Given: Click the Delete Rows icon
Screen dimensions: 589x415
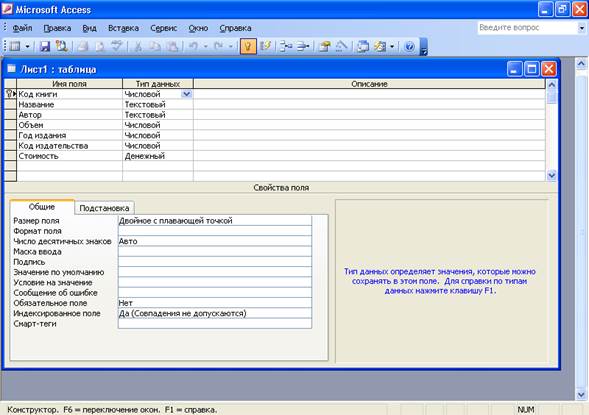Looking at the screenshot, I should click(303, 47).
